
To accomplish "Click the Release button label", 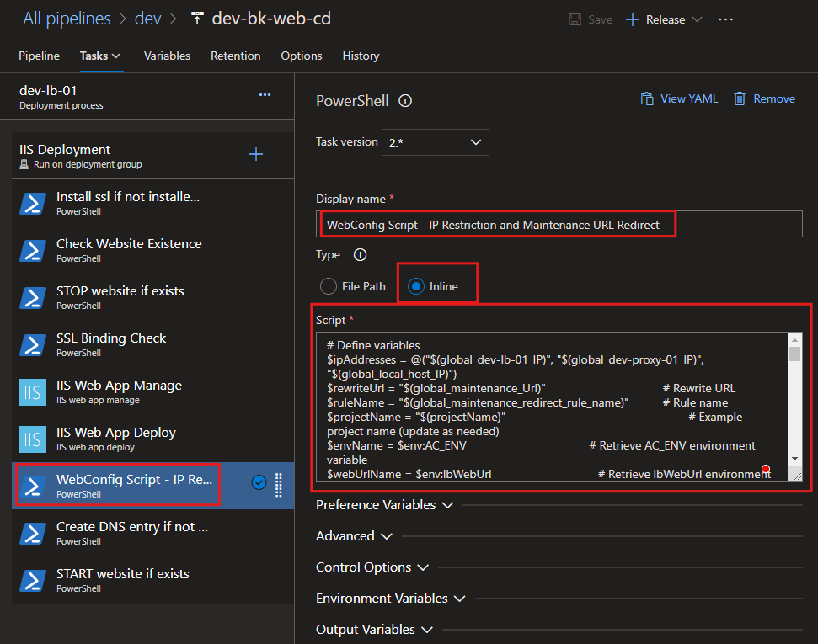I will coord(666,20).
